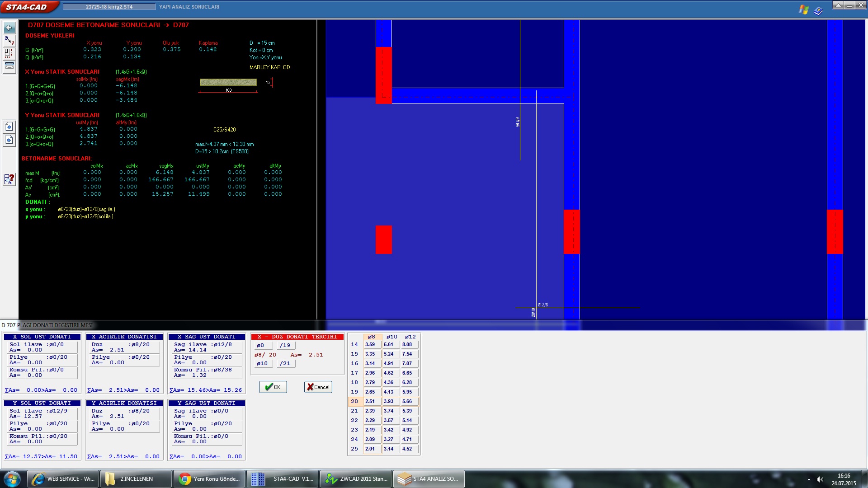
Task: Go to previous slab page icon
Action: click(x=9, y=127)
